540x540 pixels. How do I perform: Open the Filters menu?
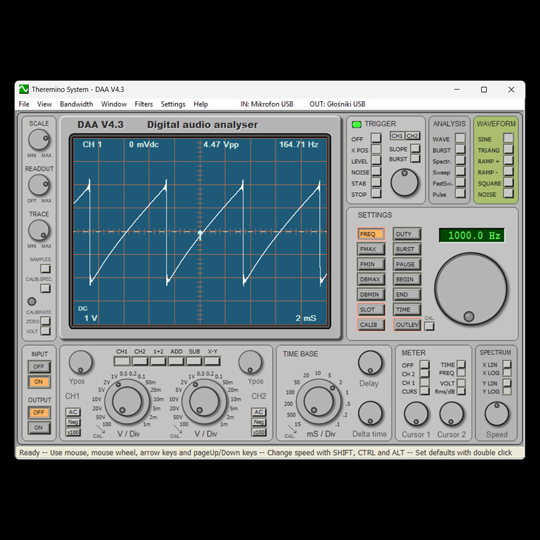pos(144,104)
